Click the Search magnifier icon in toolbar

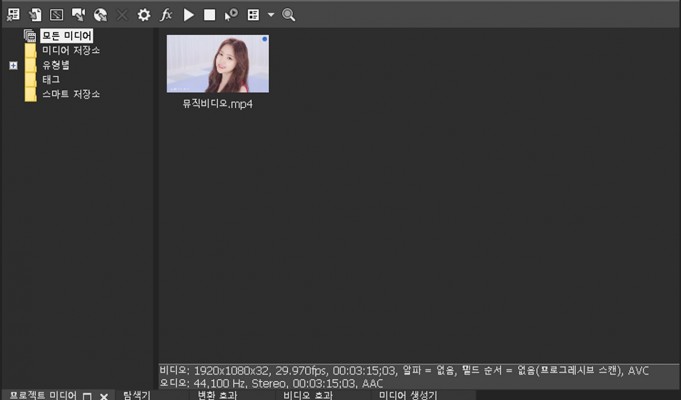[289, 15]
